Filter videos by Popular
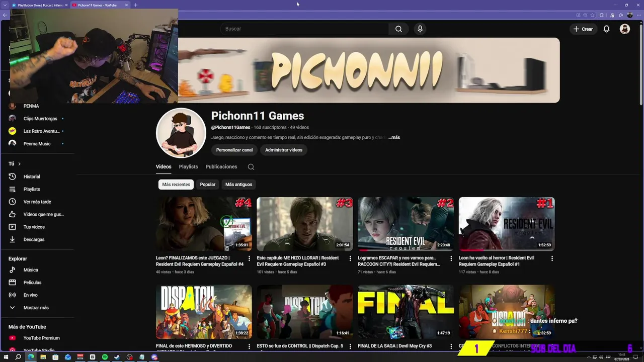This screenshot has height=362, width=644. pyautogui.click(x=207, y=185)
